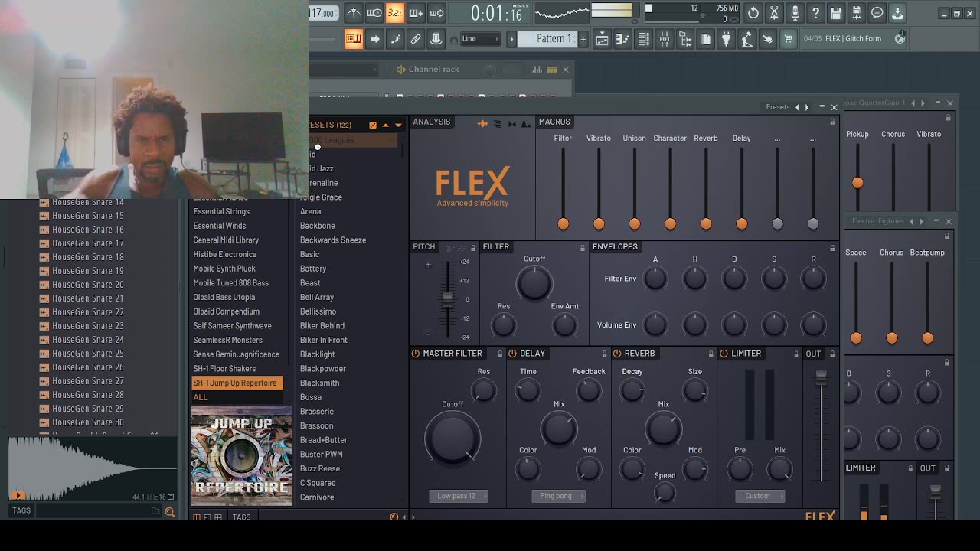Select HouseGen Snare 20 sample
This screenshot has width=980, height=551.
coord(88,285)
